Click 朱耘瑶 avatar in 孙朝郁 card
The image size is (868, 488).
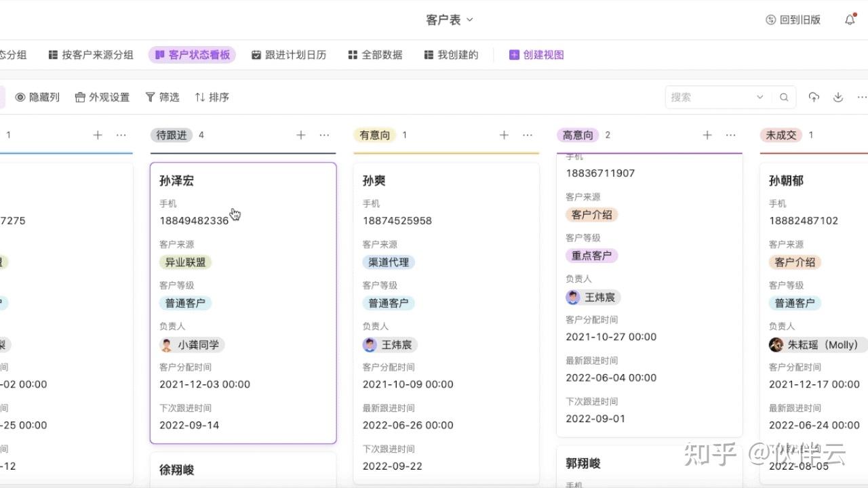click(x=776, y=345)
